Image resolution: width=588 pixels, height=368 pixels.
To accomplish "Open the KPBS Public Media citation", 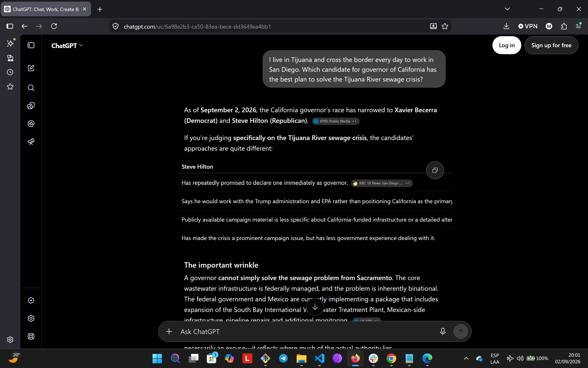I will point(336,121).
